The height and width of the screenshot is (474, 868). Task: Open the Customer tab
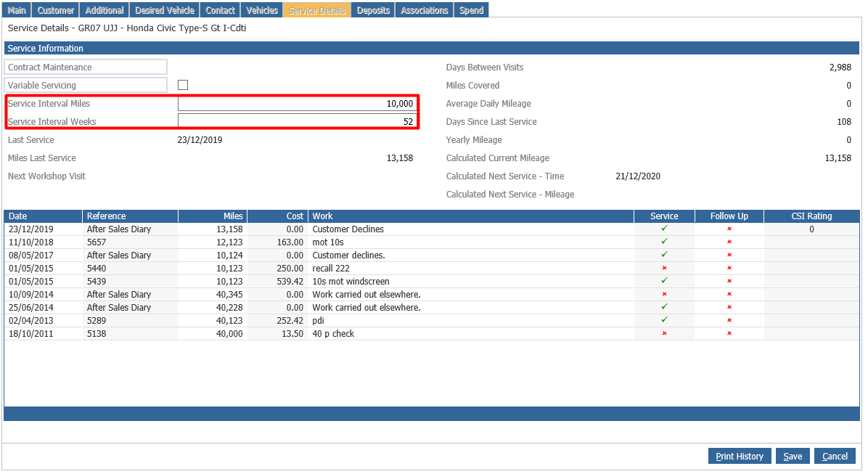[55, 9]
